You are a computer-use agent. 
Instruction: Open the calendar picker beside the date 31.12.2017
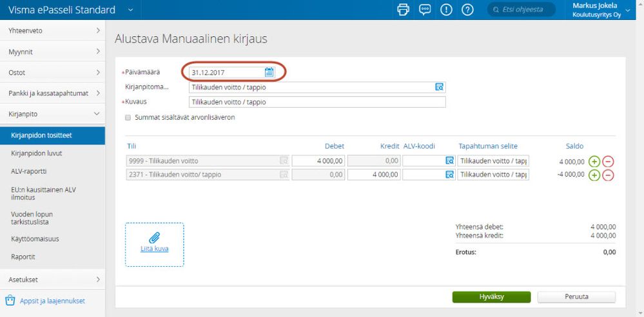click(269, 72)
